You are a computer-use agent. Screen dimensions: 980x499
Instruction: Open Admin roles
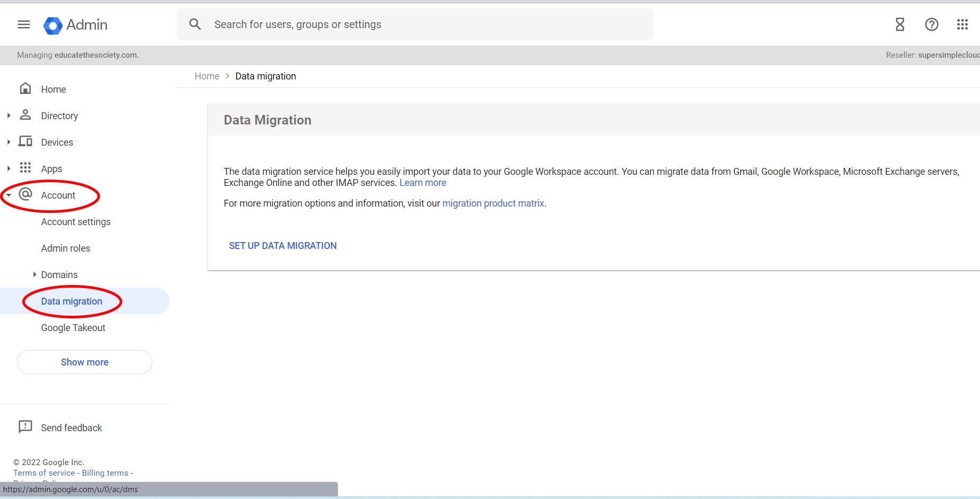click(x=66, y=248)
